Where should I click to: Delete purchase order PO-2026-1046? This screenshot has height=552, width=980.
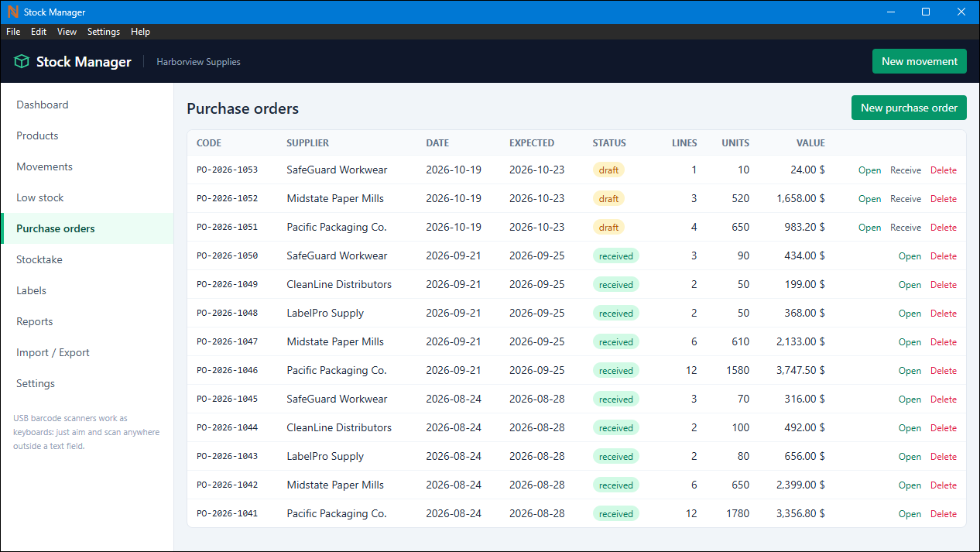[x=944, y=371]
